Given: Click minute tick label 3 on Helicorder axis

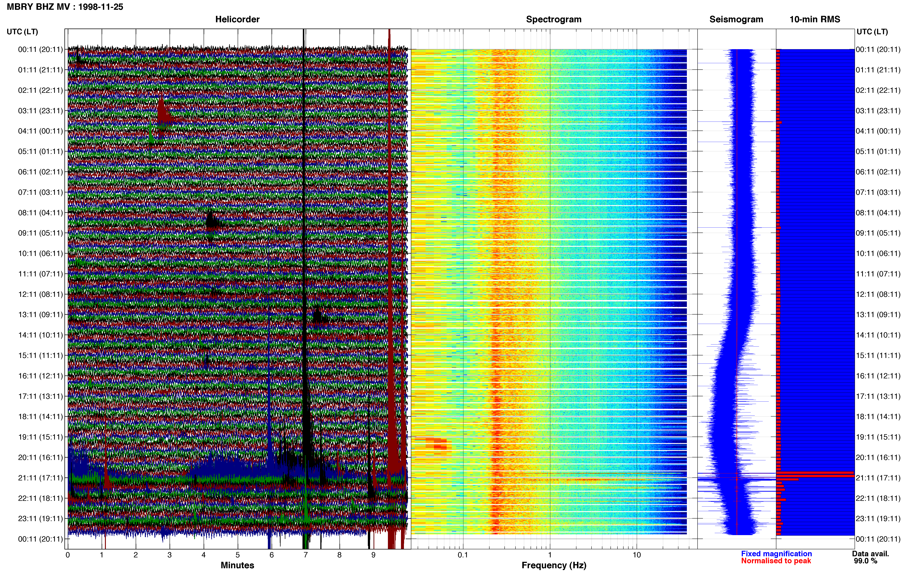Looking at the screenshot, I should click(170, 555).
